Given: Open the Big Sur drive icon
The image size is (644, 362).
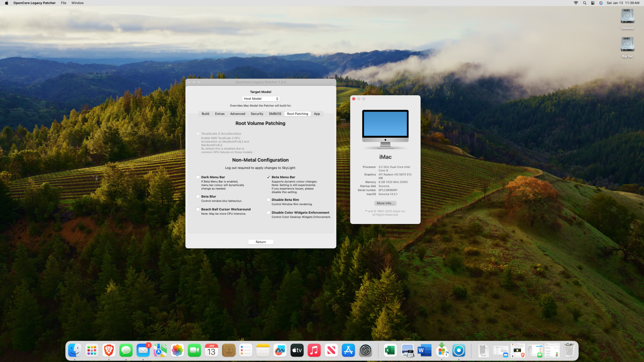Looking at the screenshot, I should point(627,45).
